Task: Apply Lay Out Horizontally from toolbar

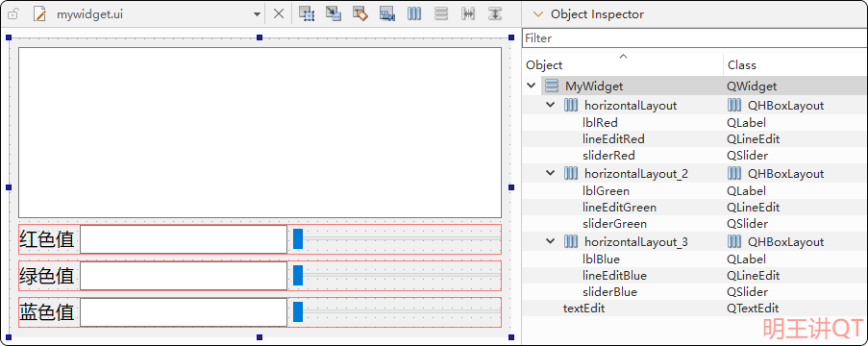Action: (x=414, y=13)
